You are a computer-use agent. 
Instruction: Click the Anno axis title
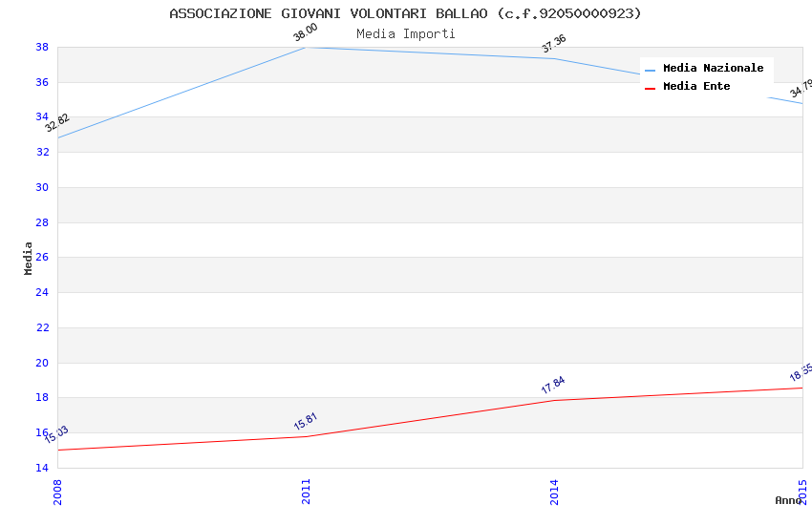[x=788, y=500]
